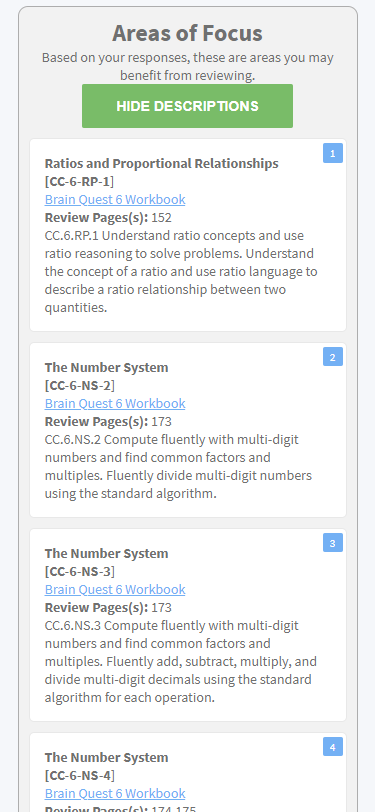Image resolution: width=375 pixels, height=812 pixels.
Task: Open Brain Quest 6 Workbook link under CC-6-NS-4
Action: (115, 793)
